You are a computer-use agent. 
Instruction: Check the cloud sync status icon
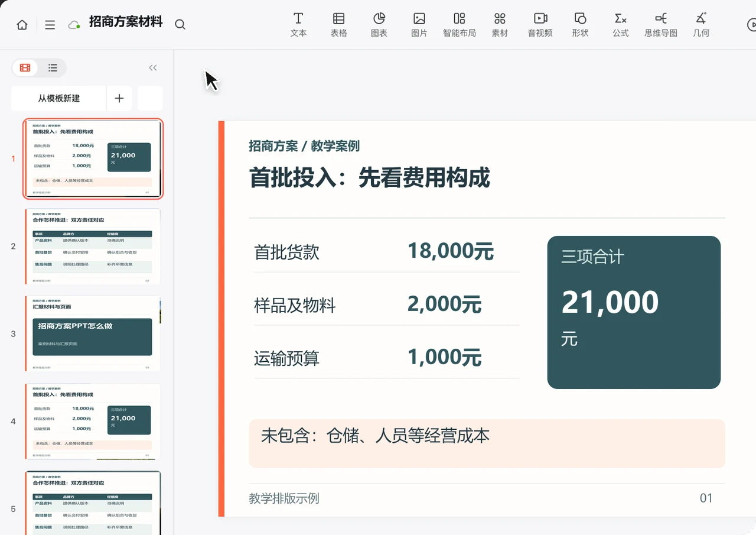pos(74,25)
